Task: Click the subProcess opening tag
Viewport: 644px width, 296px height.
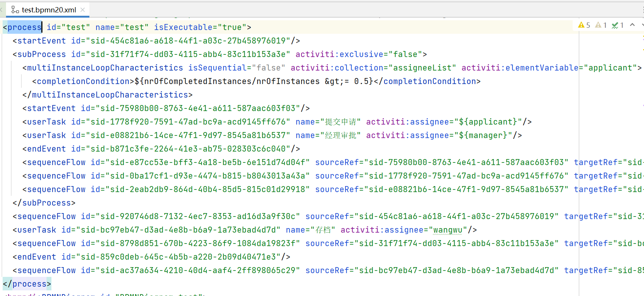Action: pyautogui.click(x=39, y=54)
